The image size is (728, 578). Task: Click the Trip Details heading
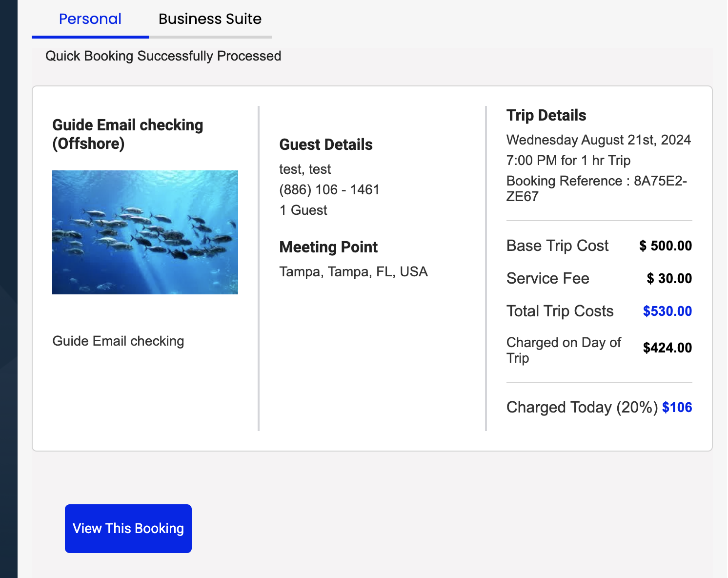546,115
